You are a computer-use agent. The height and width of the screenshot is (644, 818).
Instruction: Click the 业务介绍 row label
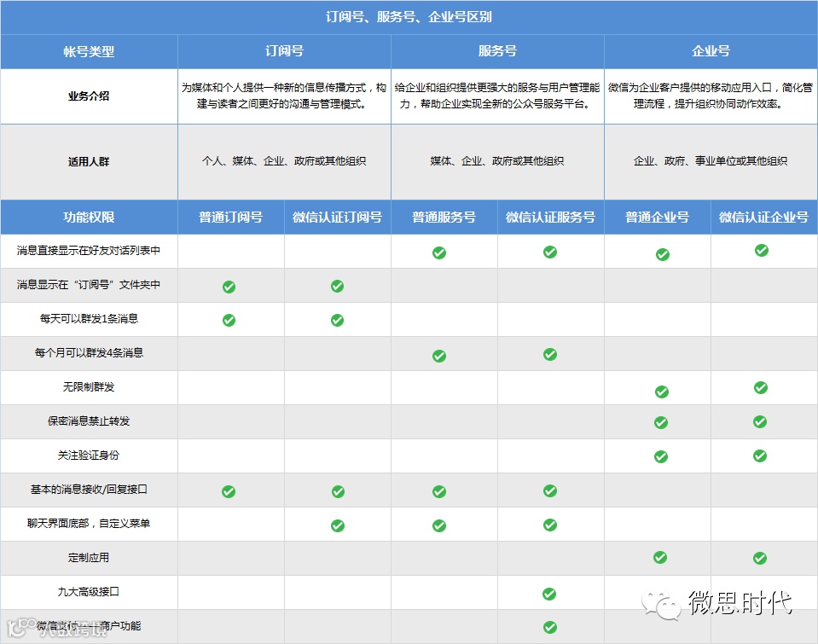89,96
